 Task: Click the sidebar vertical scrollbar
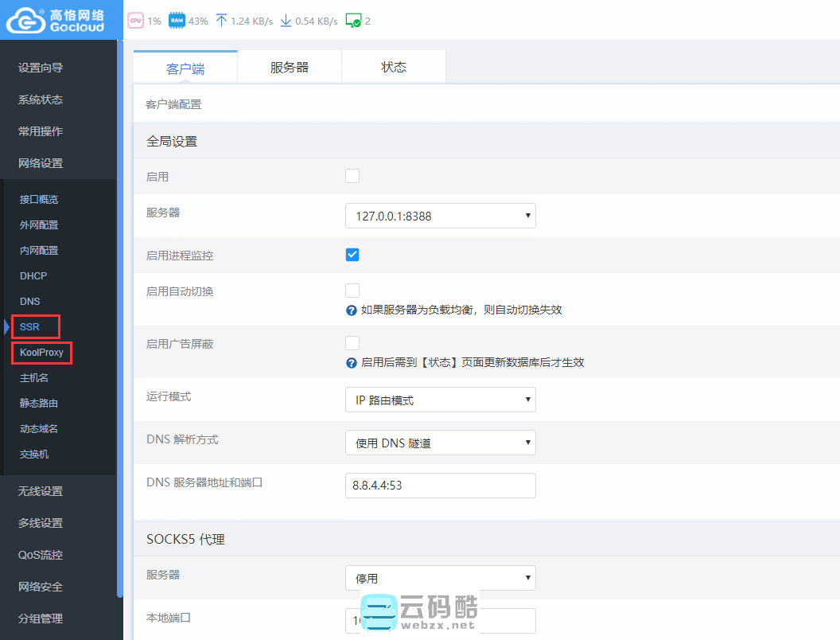click(120, 318)
